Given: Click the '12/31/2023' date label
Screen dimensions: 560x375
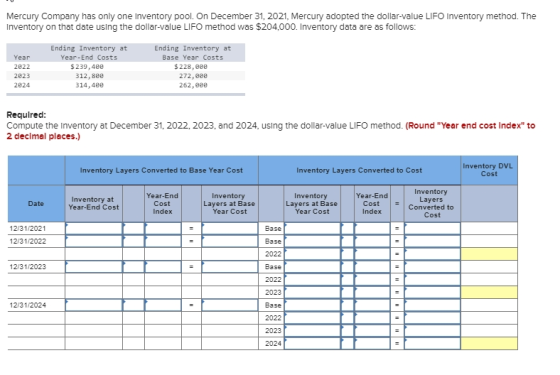Looking at the screenshot, I should [28, 267].
